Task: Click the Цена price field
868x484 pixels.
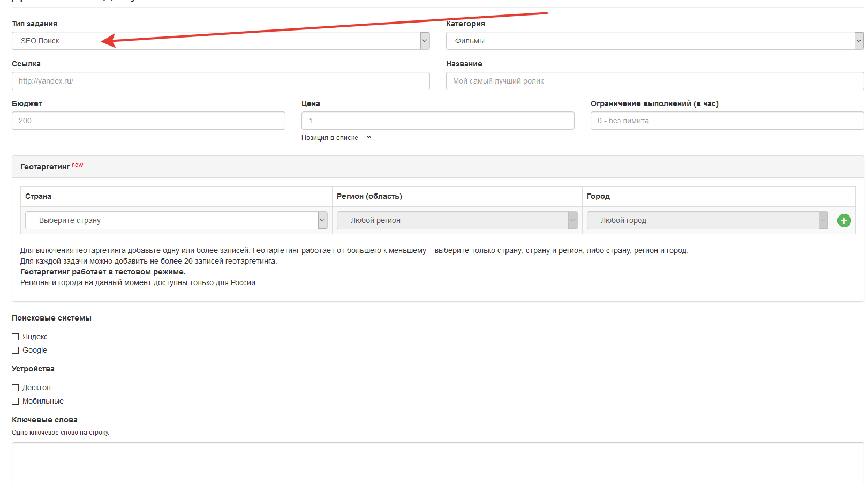Action: pos(437,121)
